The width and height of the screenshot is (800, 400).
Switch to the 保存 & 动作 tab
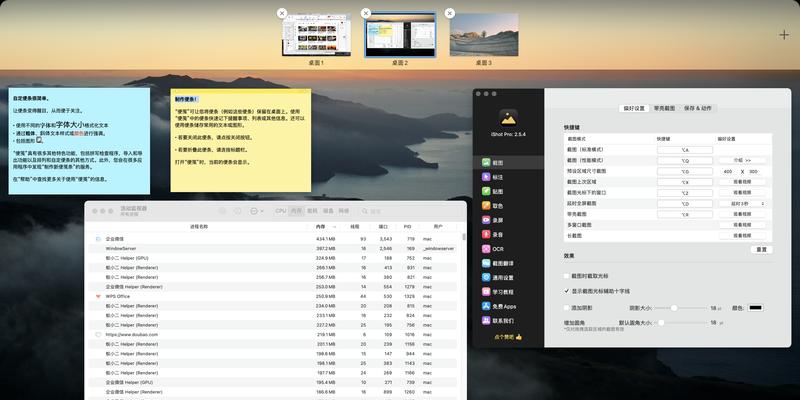pos(697,108)
